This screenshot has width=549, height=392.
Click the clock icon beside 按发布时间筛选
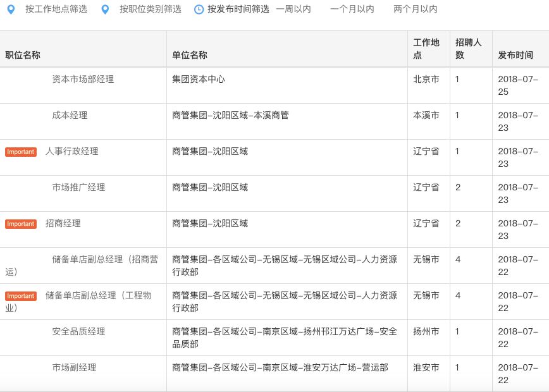click(x=198, y=9)
